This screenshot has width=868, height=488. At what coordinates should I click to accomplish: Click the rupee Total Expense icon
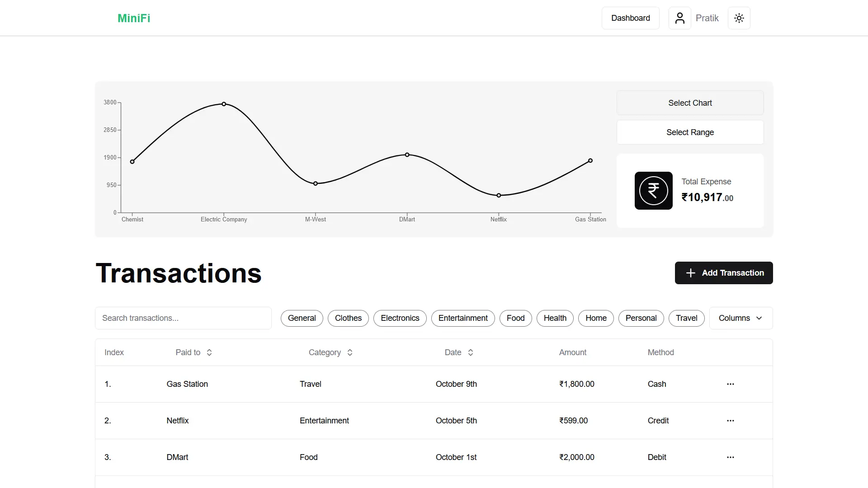coord(653,191)
